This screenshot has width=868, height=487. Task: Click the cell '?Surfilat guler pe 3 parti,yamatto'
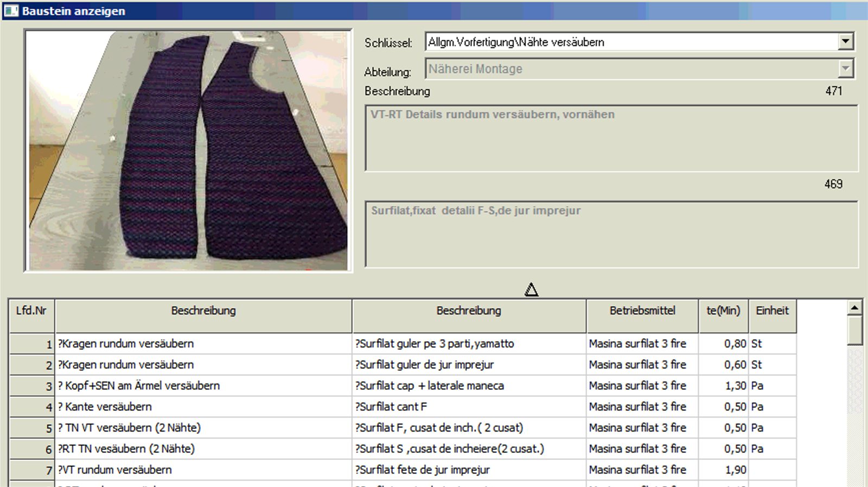pyautogui.click(x=469, y=344)
